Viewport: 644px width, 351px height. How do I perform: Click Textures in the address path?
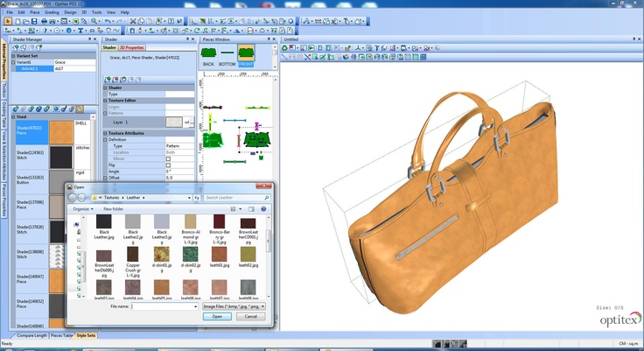[111, 198]
